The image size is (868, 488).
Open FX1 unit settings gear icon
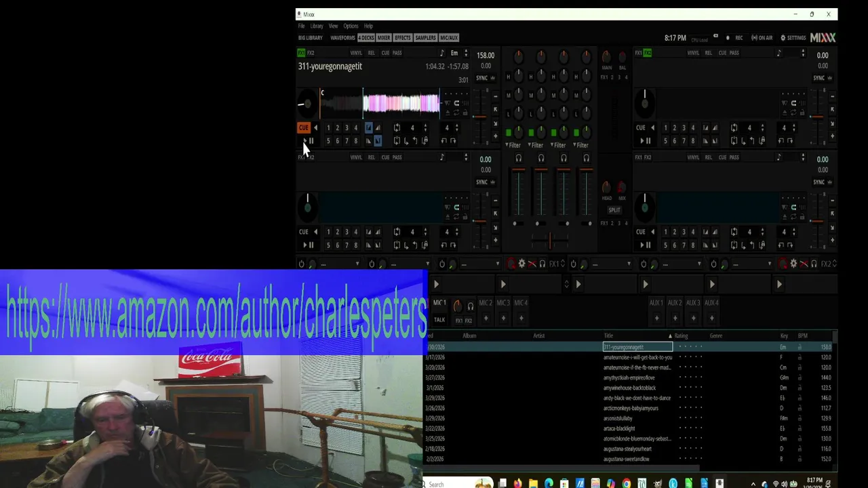(x=521, y=264)
